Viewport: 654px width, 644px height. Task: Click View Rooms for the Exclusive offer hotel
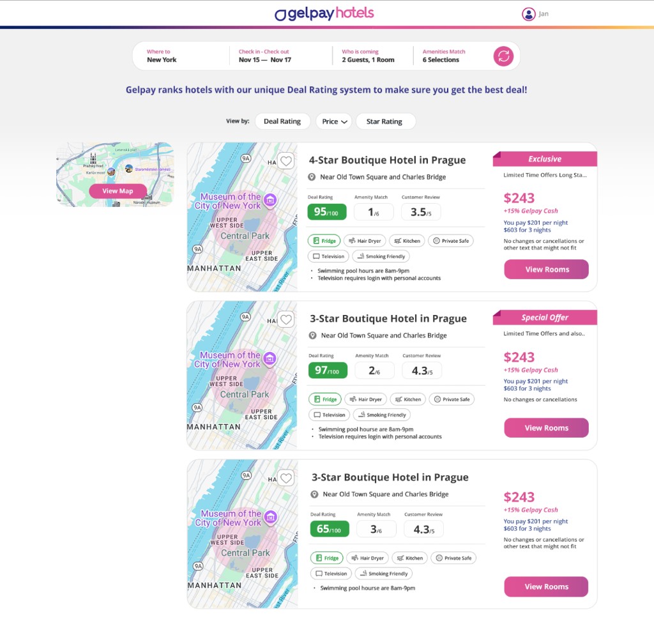(547, 270)
